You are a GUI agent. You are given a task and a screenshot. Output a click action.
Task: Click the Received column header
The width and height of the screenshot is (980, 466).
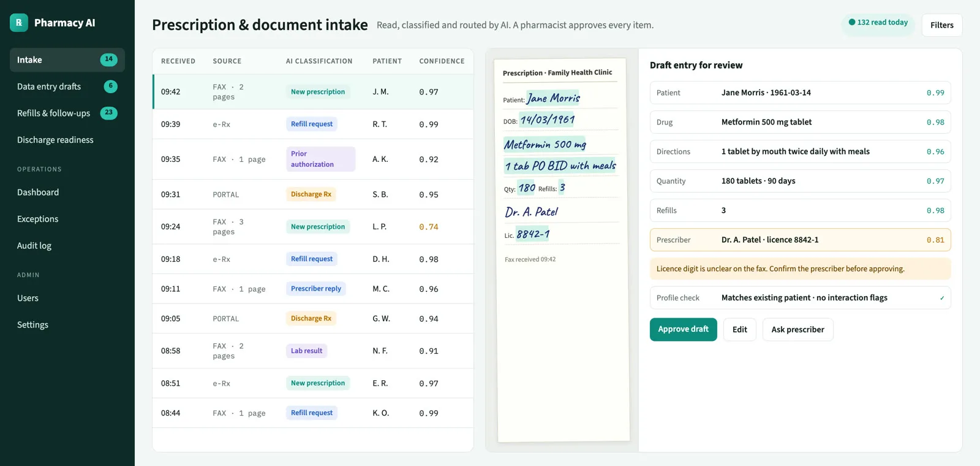tap(178, 61)
